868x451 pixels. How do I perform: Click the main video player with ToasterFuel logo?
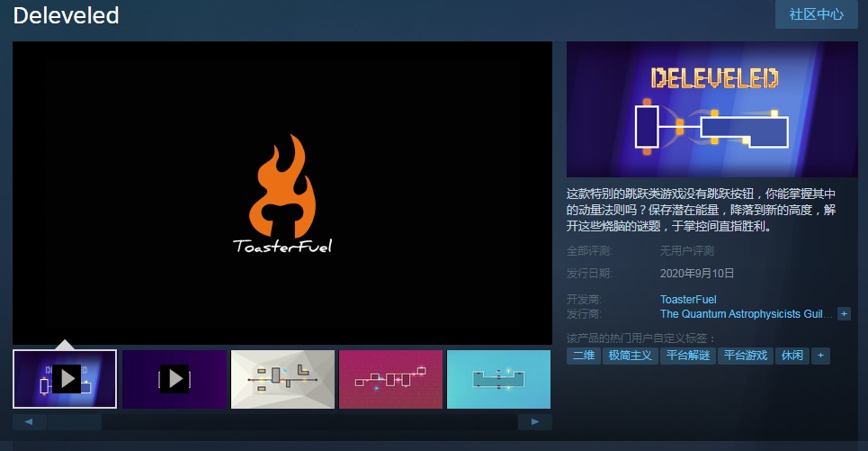coord(282,193)
